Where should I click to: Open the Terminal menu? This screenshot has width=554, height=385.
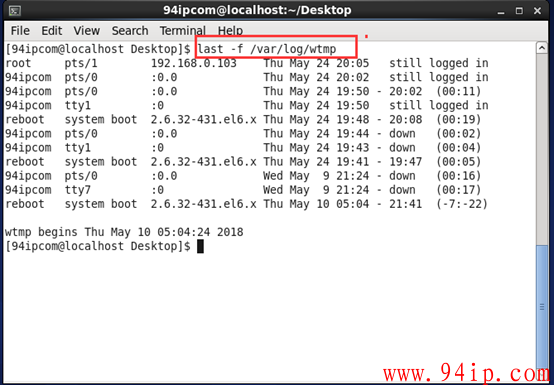(182, 31)
